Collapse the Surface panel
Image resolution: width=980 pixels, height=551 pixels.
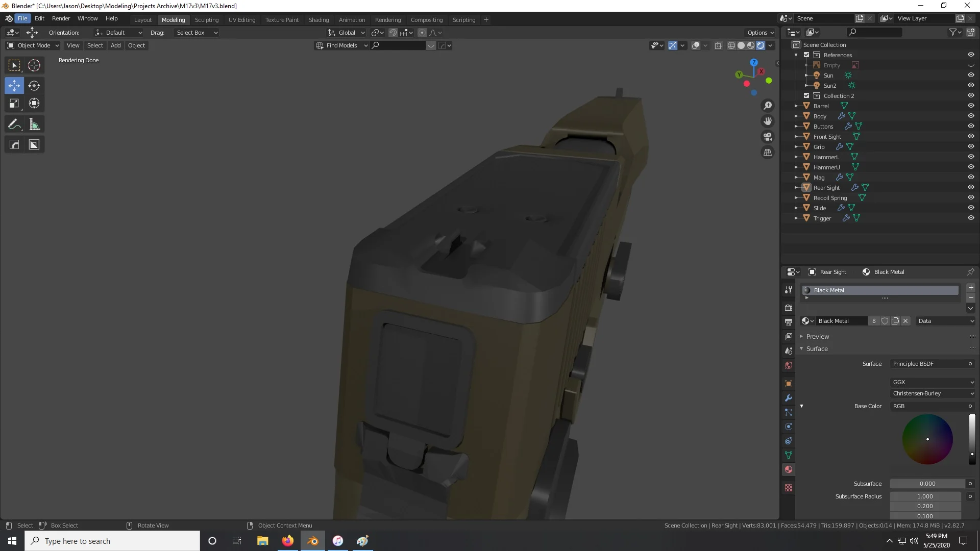pyautogui.click(x=817, y=349)
